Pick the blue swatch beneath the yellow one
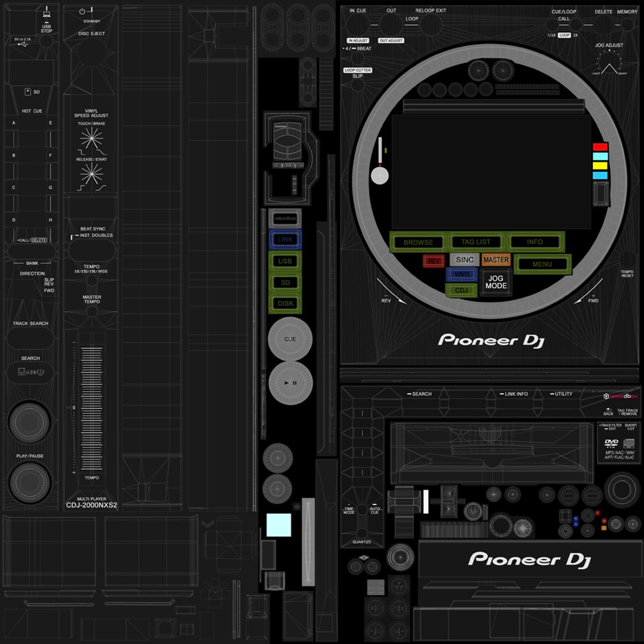The width and height of the screenshot is (644, 644). pos(600,175)
